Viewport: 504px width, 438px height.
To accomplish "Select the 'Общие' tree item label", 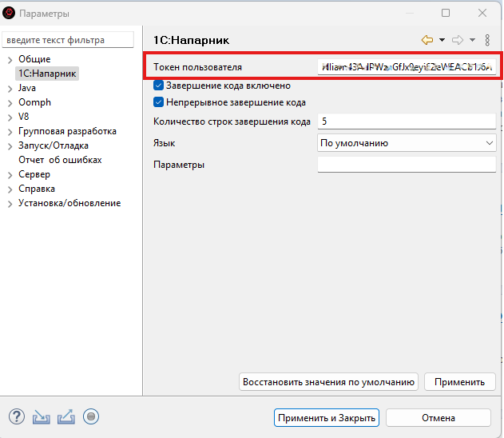I will click(34, 59).
